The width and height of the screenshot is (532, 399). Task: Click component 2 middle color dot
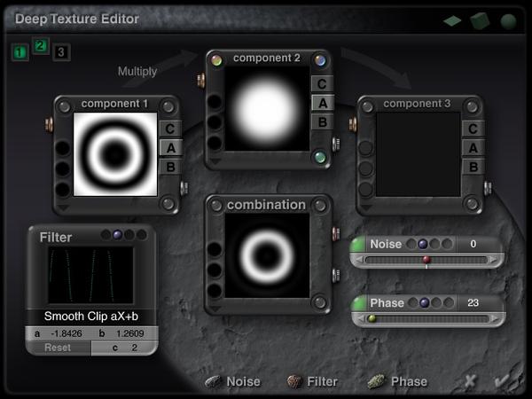point(215,122)
